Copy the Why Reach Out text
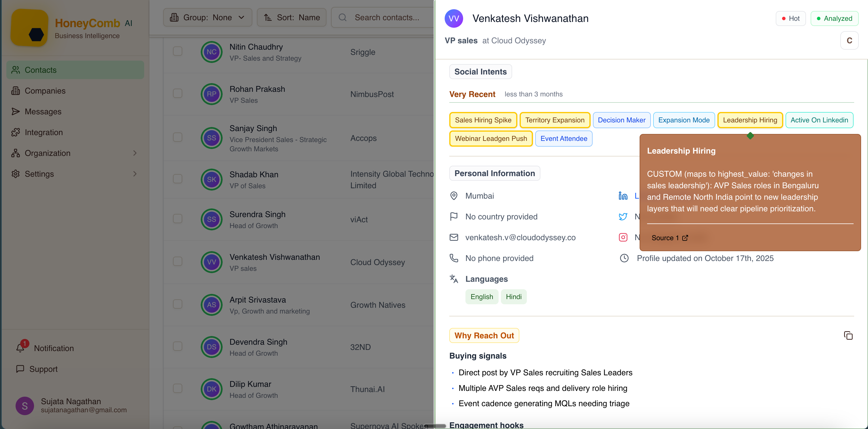 click(x=848, y=335)
